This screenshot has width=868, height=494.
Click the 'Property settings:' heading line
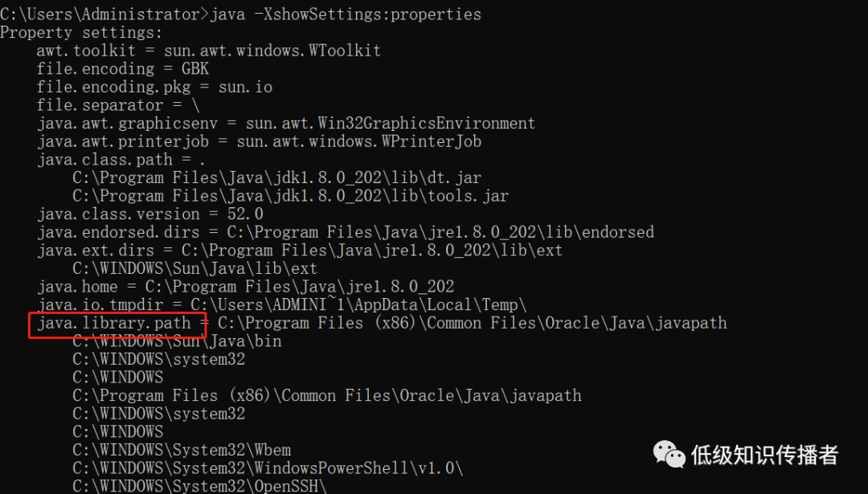[81, 33]
